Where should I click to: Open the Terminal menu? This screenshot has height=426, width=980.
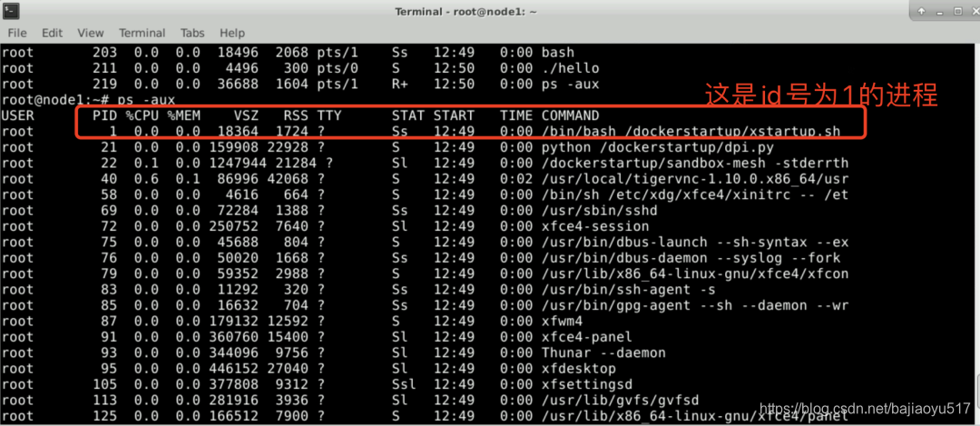tap(142, 34)
